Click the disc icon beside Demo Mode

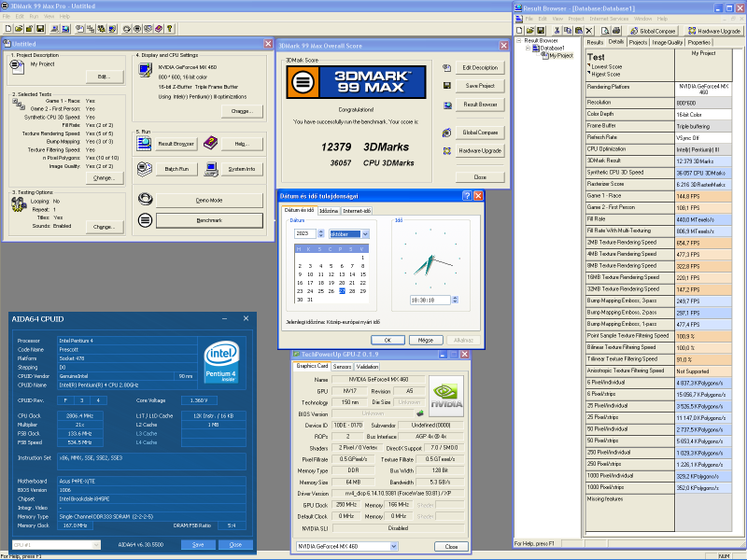click(x=146, y=199)
